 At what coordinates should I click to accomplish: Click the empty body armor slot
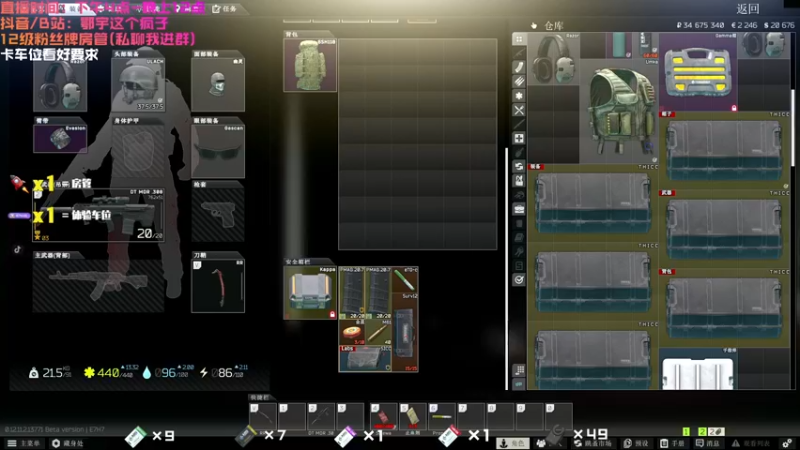coord(138,152)
